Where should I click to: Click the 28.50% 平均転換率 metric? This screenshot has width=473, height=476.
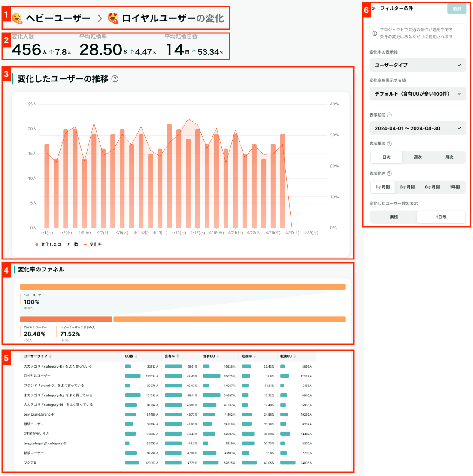[103, 50]
